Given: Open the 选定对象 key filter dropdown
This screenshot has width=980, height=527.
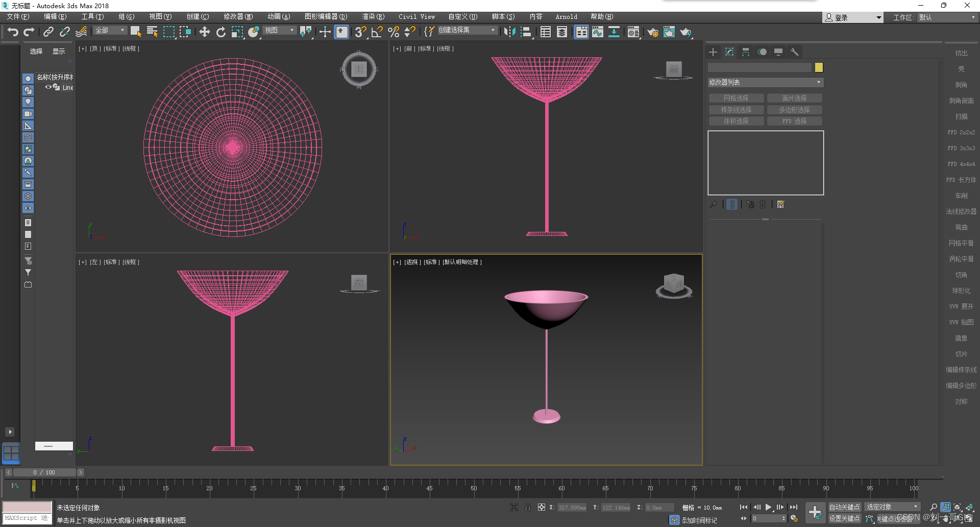Looking at the screenshot, I should pyautogui.click(x=892, y=507).
